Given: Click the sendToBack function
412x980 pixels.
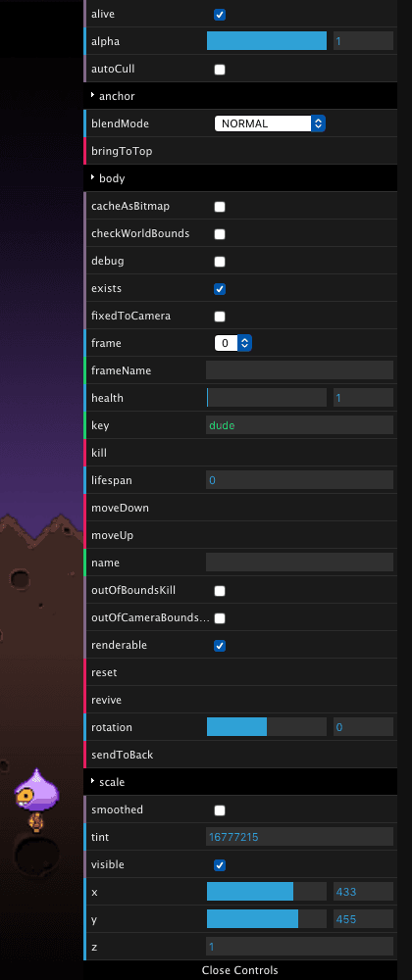Looking at the screenshot, I should [240, 755].
